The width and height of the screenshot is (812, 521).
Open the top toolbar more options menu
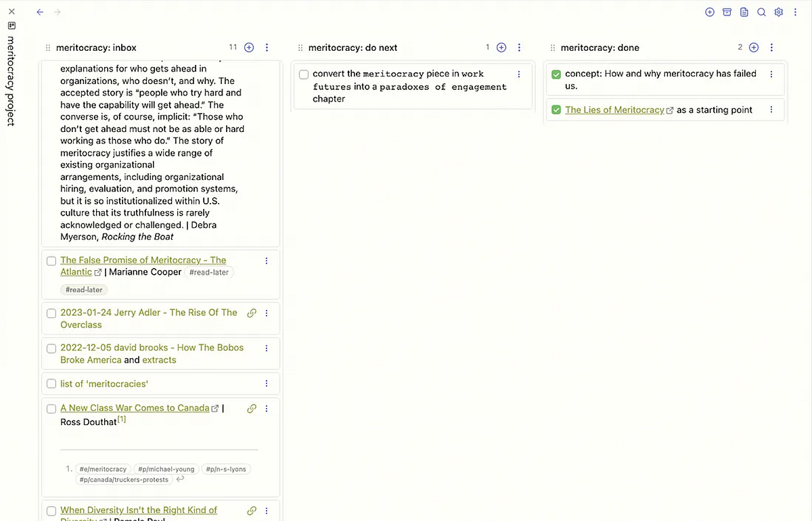click(796, 12)
